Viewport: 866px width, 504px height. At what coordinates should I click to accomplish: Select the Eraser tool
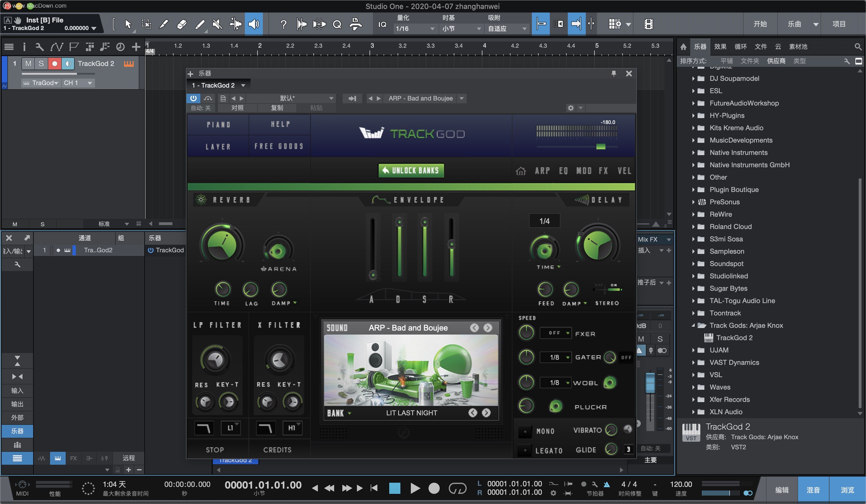[x=182, y=24]
